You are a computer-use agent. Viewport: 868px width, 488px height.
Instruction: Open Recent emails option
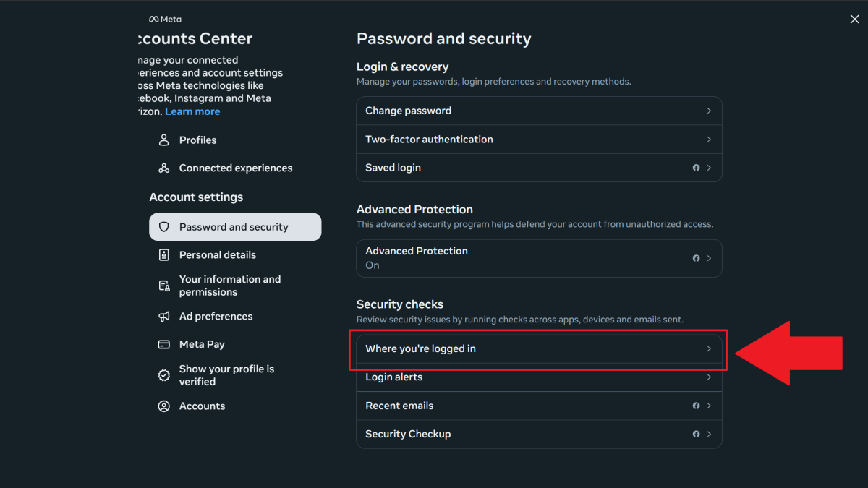point(539,406)
